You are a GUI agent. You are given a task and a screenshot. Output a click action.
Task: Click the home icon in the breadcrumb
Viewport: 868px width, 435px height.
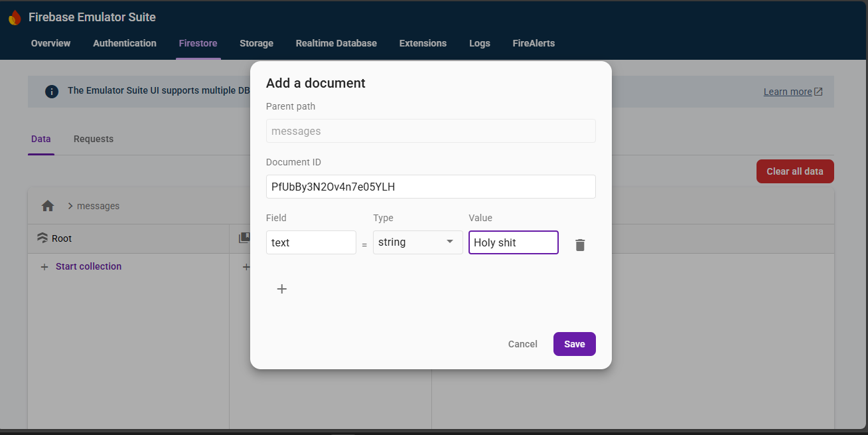47,206
